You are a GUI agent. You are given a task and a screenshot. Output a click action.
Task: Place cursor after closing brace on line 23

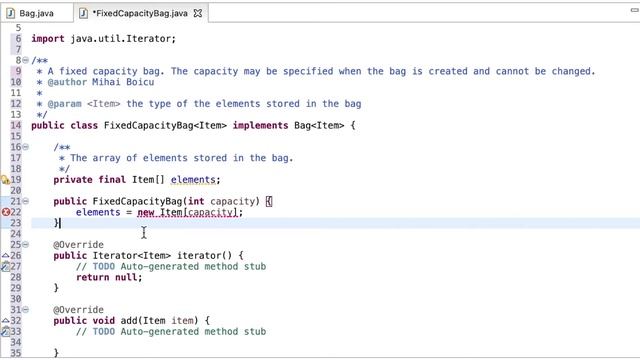tap(60, 223)
